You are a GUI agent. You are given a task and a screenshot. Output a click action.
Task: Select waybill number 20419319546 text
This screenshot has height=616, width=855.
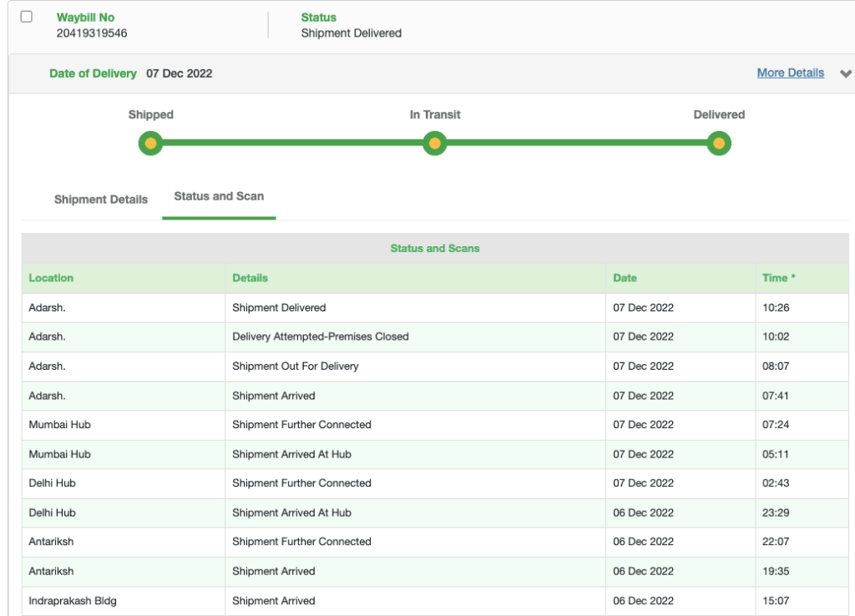point(92,33)
